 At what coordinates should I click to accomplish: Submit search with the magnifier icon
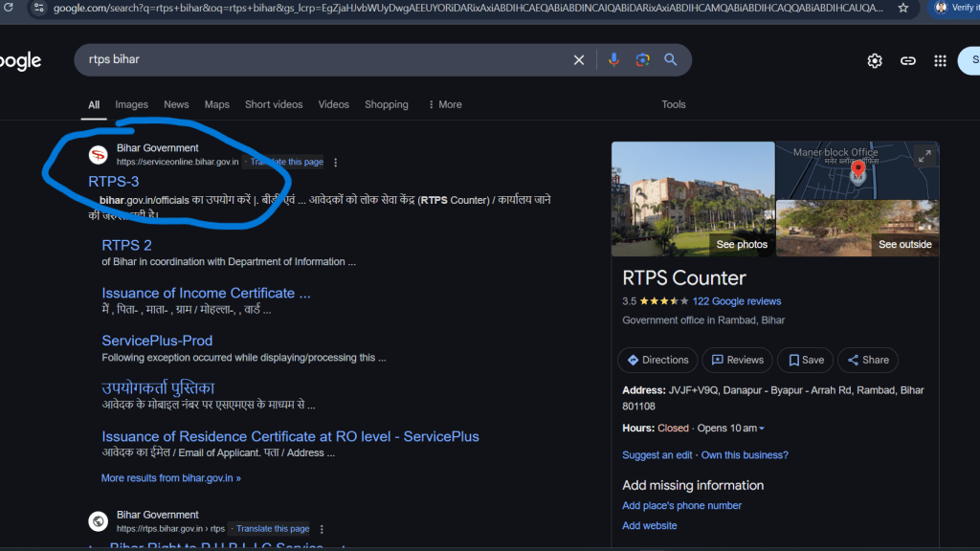(671, 60)
